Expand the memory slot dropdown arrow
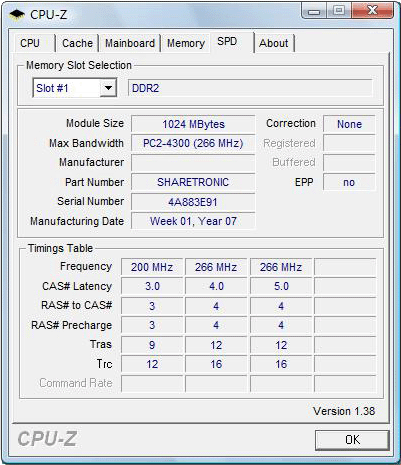 tap(108, 88)
